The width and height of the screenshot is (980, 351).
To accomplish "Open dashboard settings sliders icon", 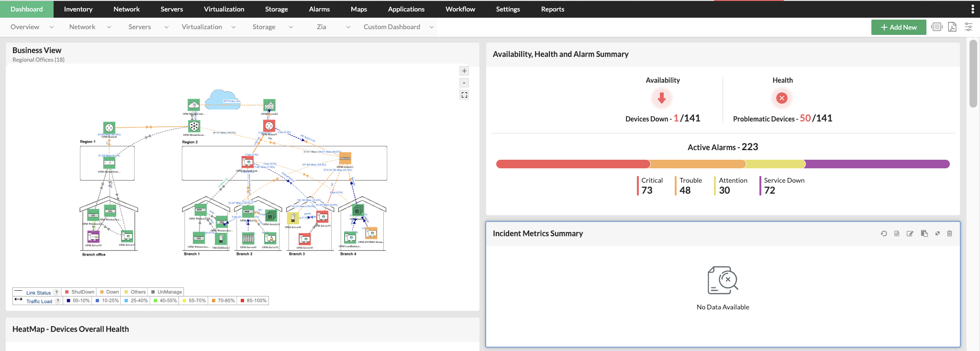I will click(969, 27).
